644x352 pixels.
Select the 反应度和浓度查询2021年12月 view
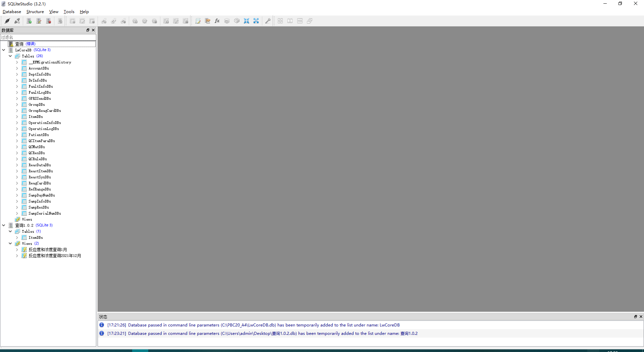(55, 256)
